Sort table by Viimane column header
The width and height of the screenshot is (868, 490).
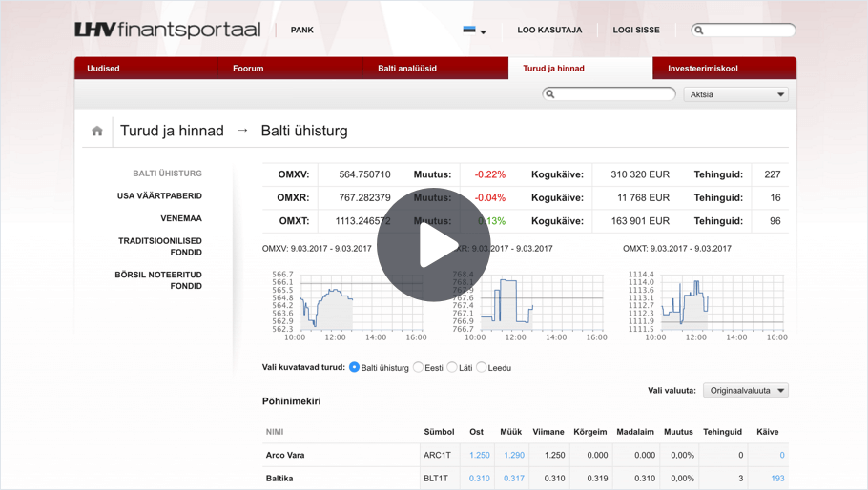(548, 432)
